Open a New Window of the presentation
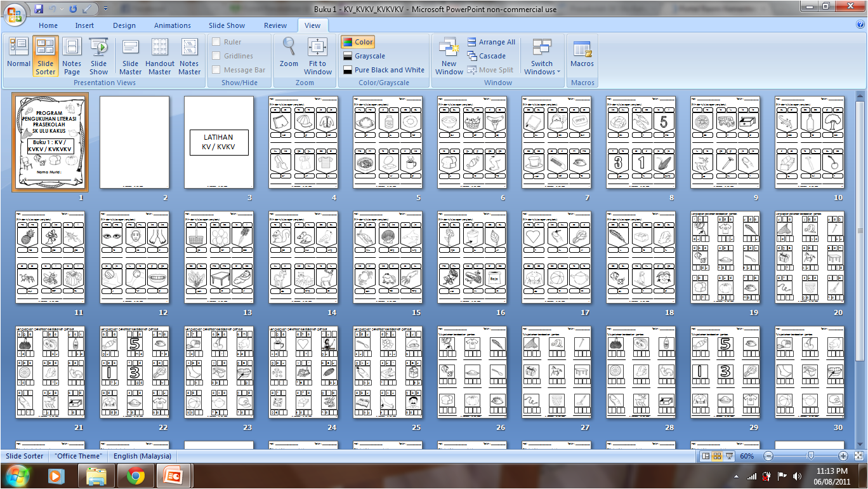The width and height of the screenshot is (868, 489). pos(449,56)
